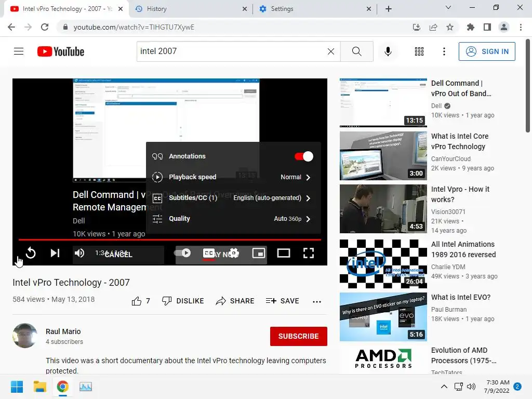Toggle the autoplay switch in the player
This screenshot has width=532, height=399.
coord(182,253)
